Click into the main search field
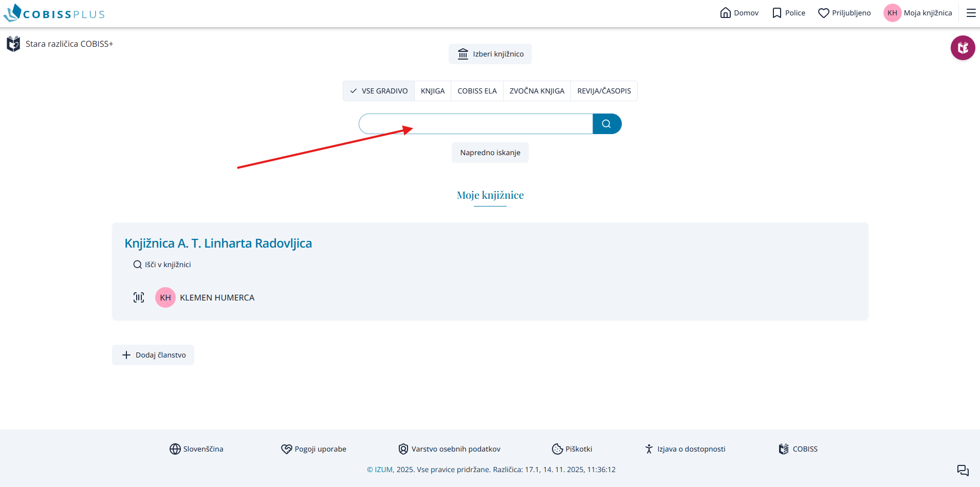980x487 pixels. click(x=475, y=124)
